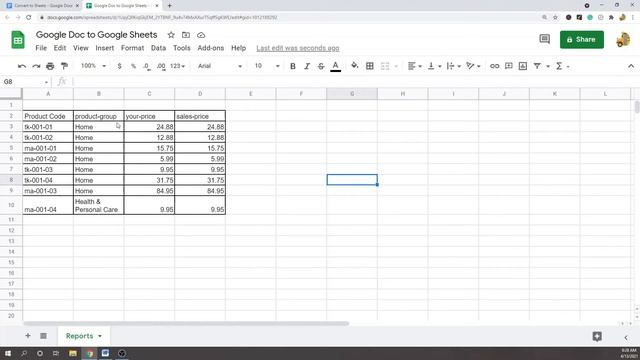Open more number formats 123 dropdown
The image size is (640, 360).
click(178, 66)
